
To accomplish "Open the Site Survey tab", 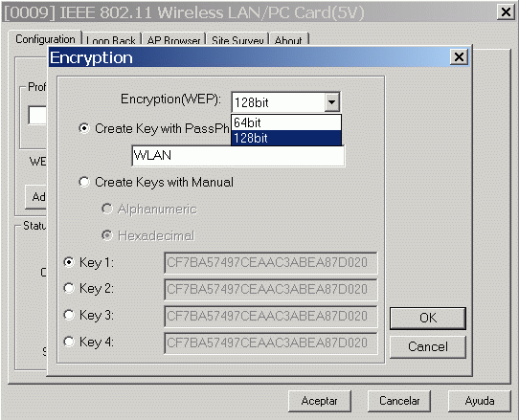I will 237,39.
